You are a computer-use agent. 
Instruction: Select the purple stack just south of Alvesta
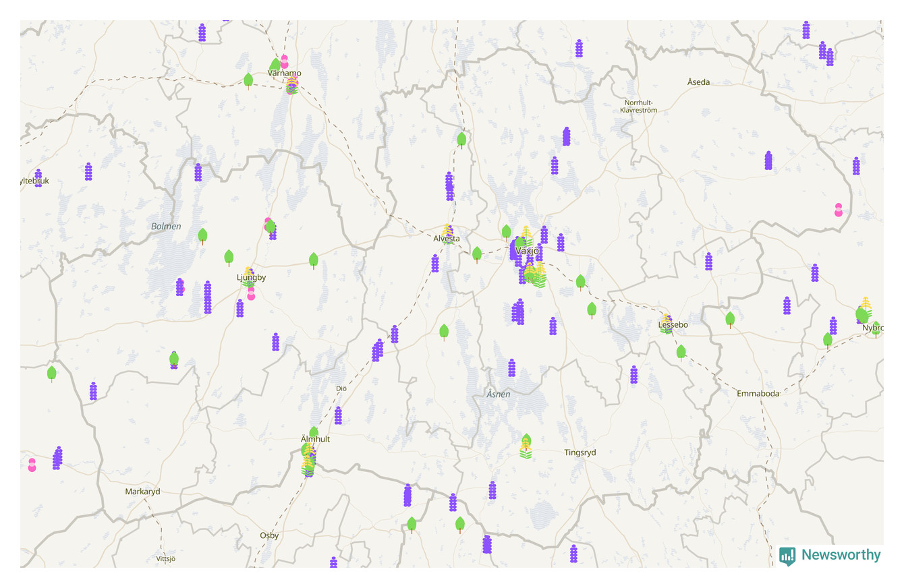pyautogui.click(x=435, y=263)
